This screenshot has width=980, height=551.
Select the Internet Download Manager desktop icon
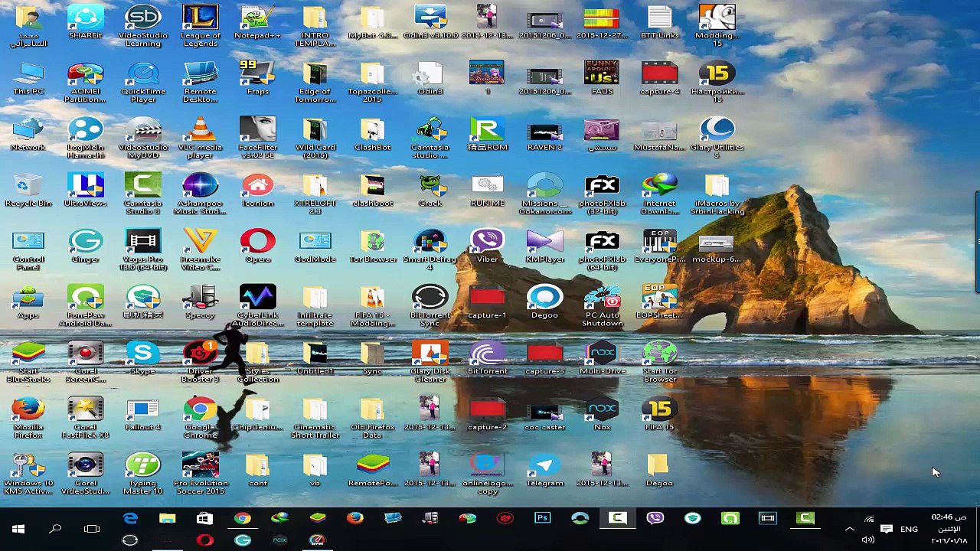659,194
